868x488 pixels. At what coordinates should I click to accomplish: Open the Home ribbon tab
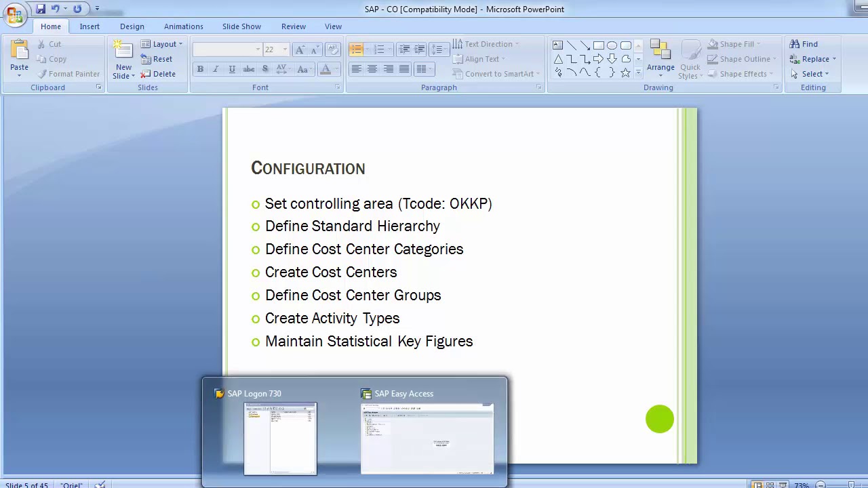51,26
